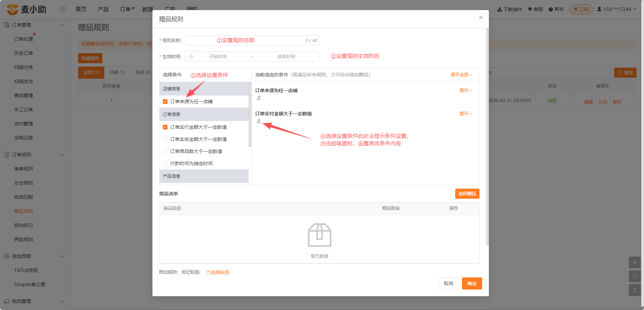This screenshot has height=310, width=644.
Task: Click the 订单管理 section icon
Action: coord(7,25)
